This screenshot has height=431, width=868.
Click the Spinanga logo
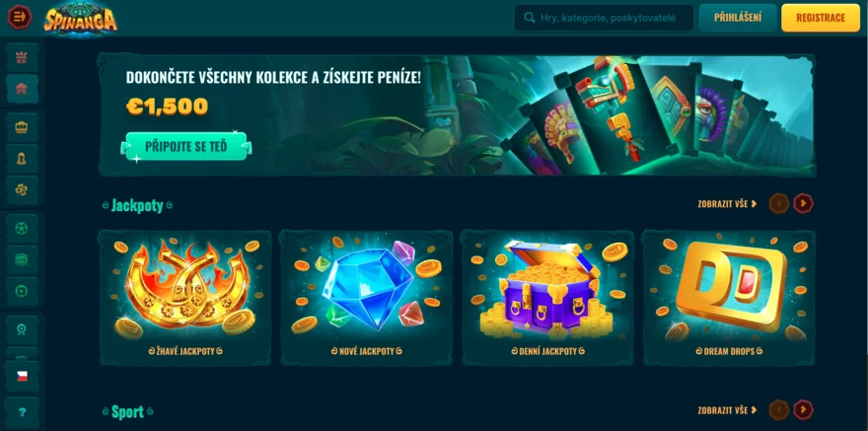click(x=81, y=19)
